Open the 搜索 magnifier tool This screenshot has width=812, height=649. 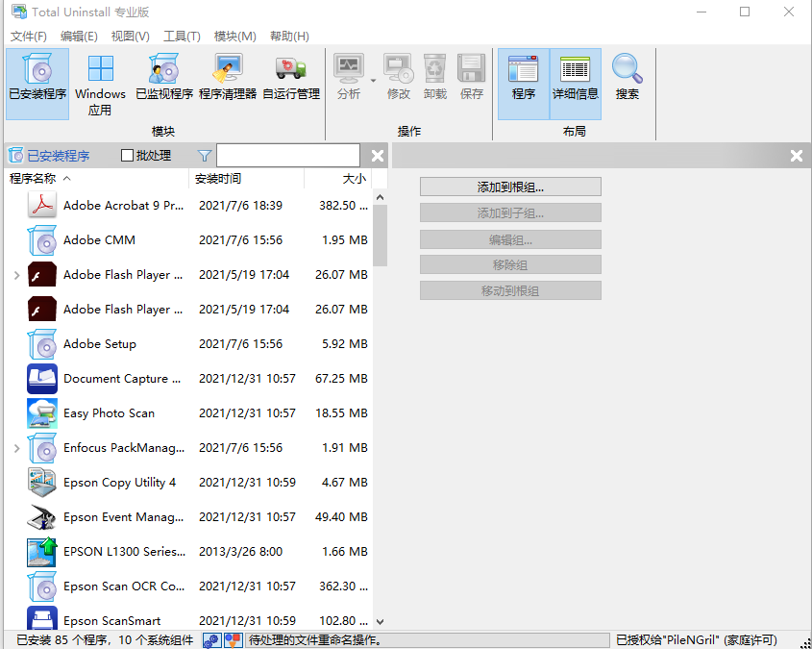coord(627,77)
